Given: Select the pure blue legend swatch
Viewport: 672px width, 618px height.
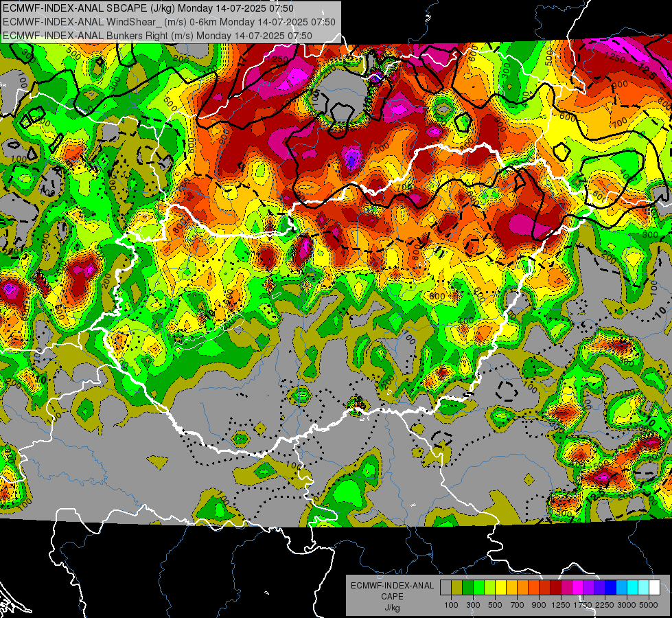Looking at the screenshot, I should click(610, 588).
